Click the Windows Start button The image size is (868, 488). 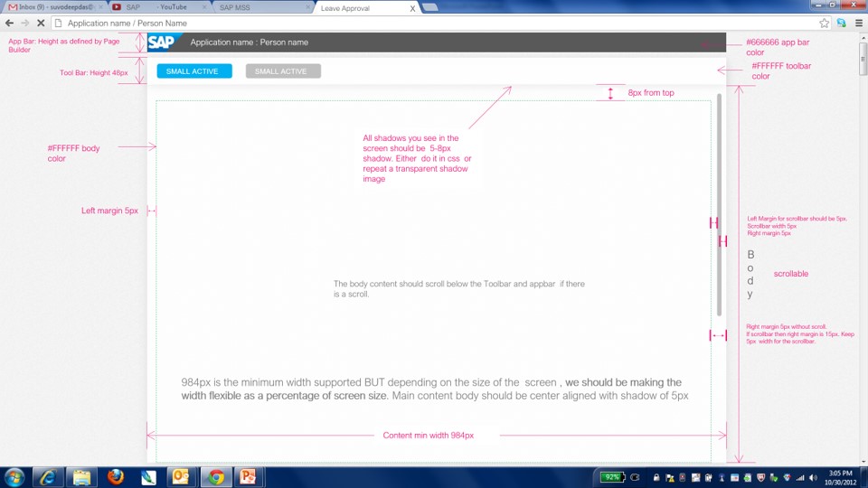[14, 476]
